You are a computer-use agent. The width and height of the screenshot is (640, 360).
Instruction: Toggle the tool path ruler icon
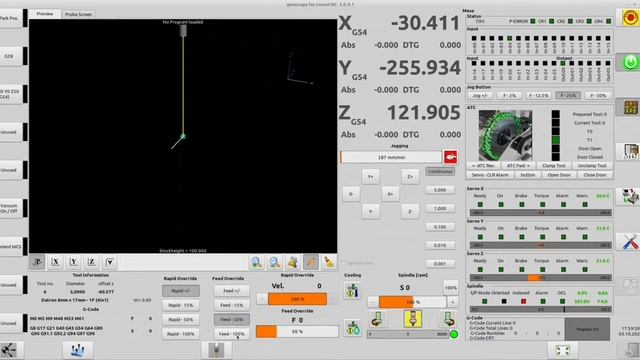pos(311,262)
